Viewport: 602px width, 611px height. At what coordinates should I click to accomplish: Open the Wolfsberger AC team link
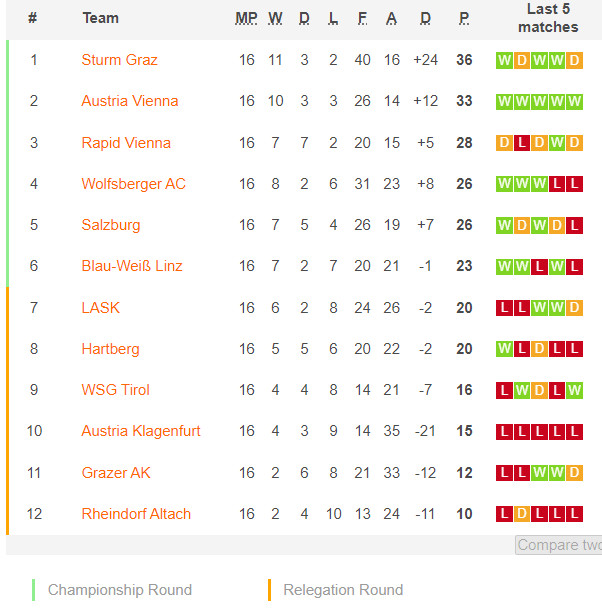(x=134, y=184)
